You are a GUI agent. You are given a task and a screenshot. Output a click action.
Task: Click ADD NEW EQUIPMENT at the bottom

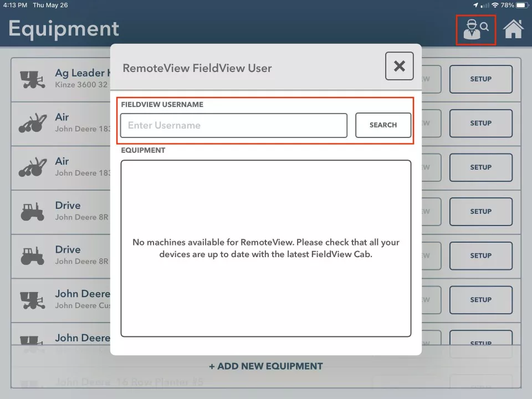click(266, 366)
